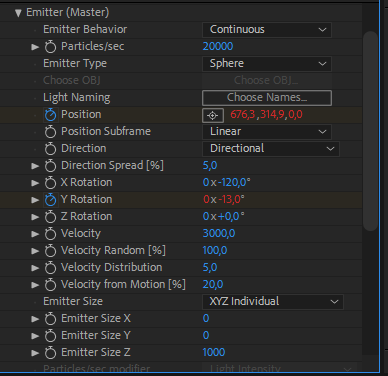
Task: Expand the X Rotation property
Action: tap(35, 183)
